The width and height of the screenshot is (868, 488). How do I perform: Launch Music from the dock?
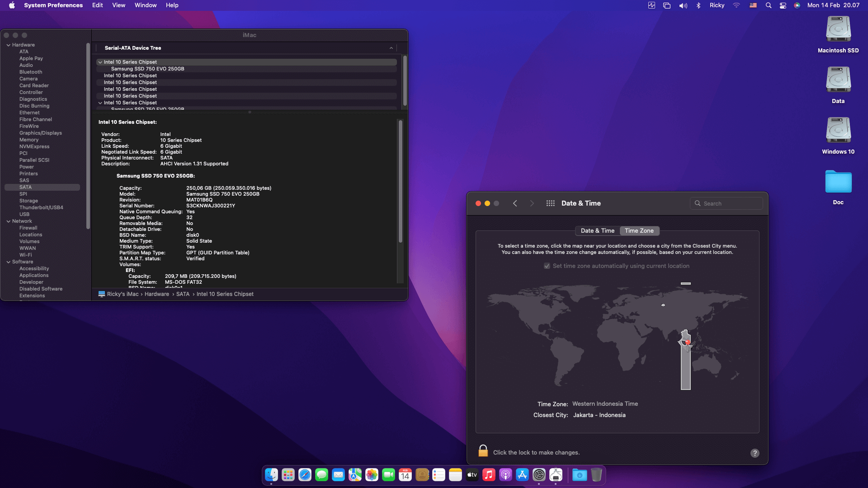pos(489,475)
